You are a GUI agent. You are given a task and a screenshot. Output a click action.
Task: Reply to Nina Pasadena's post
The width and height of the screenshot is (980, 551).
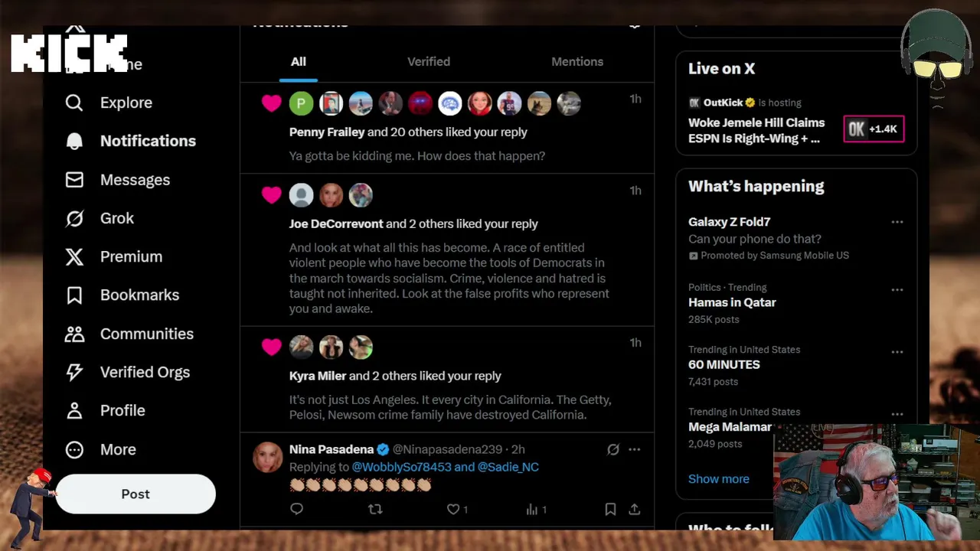297,509
